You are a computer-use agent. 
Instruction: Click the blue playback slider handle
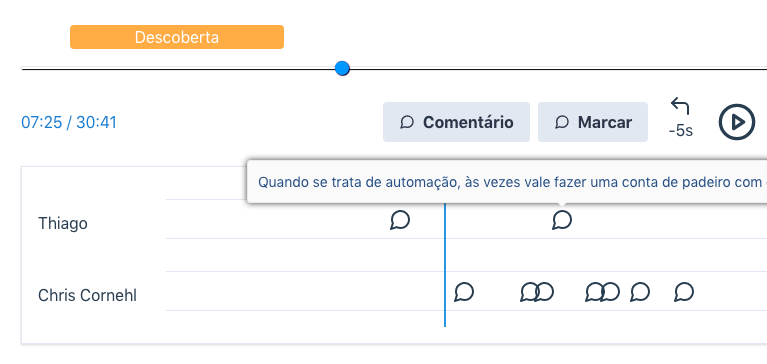(x=342, y=68)
